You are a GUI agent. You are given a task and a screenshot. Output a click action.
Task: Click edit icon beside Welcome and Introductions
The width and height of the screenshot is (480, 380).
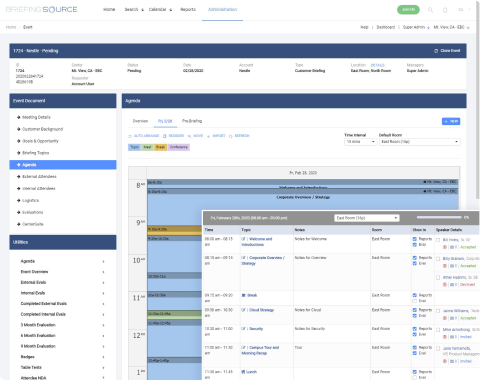243,239
